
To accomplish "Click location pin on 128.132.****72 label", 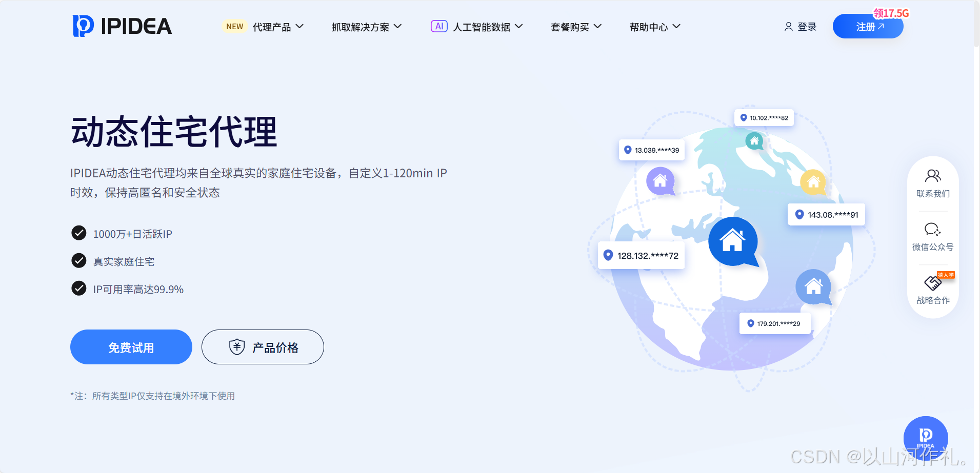I will [608, 255].
